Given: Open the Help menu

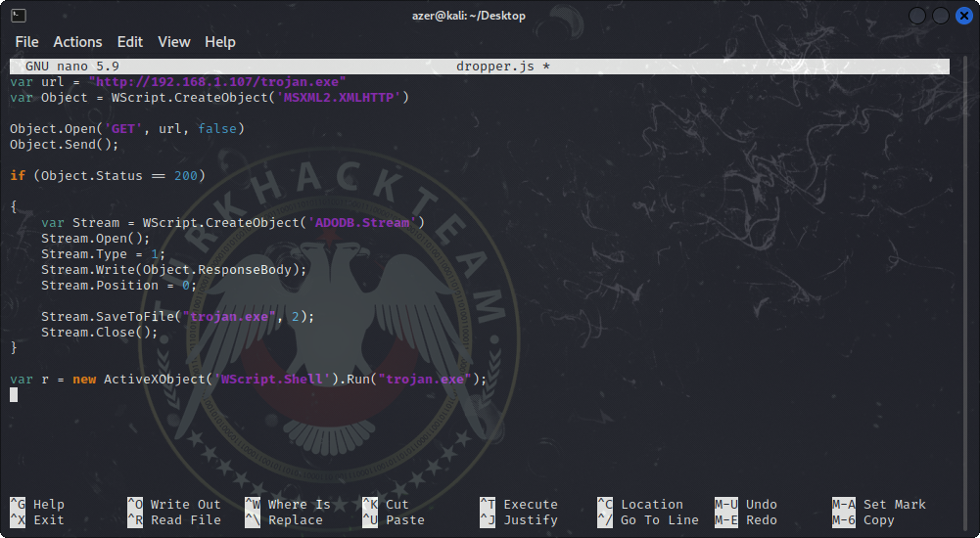Looking at the screenshot, I should (220, 42).
